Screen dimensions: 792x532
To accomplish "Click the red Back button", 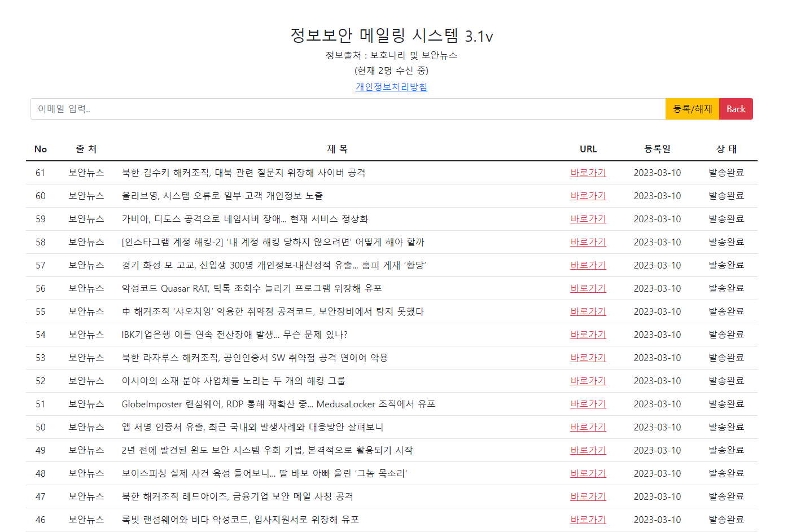I will coord(736,109).
